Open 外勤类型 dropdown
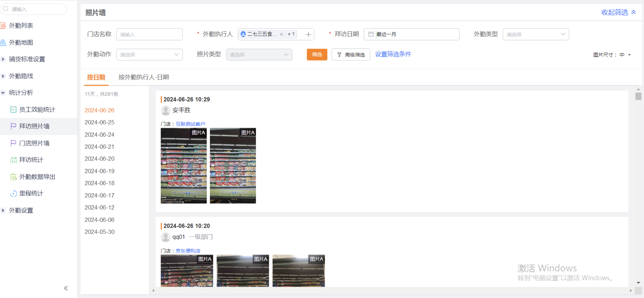This screenshot has width=644, height=298. pyautogui.click(x=536, y=34)
